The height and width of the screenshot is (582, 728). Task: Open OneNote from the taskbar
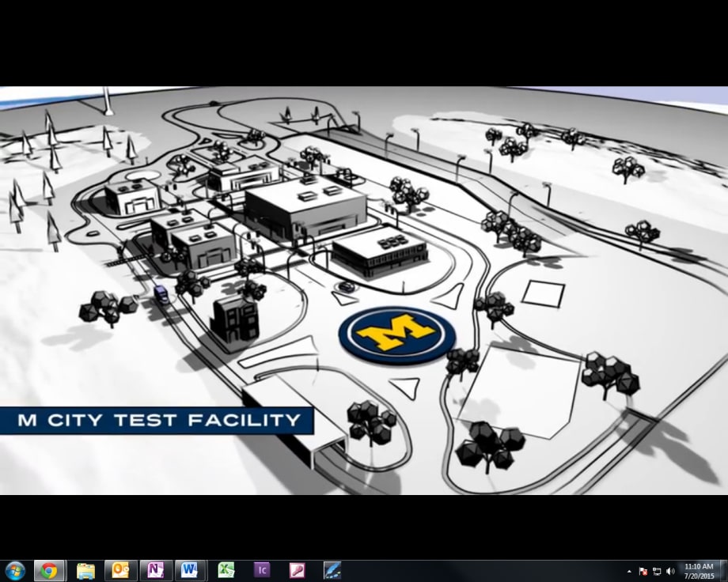coord(156,570)
